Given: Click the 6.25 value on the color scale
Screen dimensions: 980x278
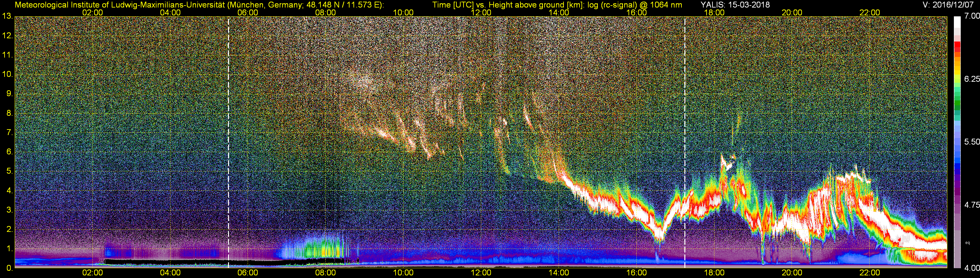Looking at the screenshot, I should (x=972, y=79).
